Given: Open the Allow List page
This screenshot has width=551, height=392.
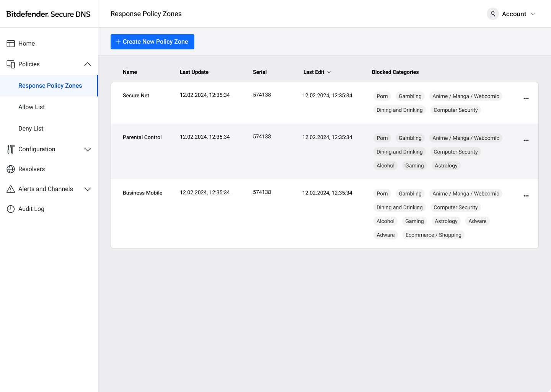Looking at the screenshot, I should (49, 107).
